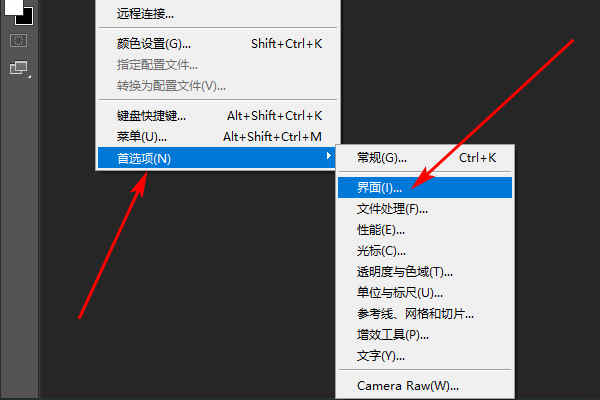The width and height of the screenshot is (600, 400).
Task: Click the Change Screen Mode icon
Action: coord(19,69)
